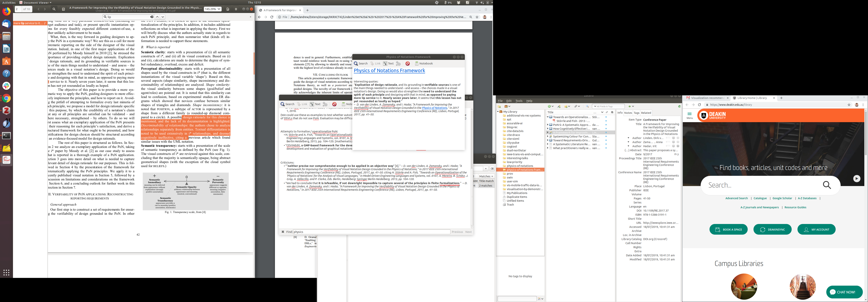Click Zotero sync refresh icon
The image size is (868, 302).
click(x=679, y=106)
